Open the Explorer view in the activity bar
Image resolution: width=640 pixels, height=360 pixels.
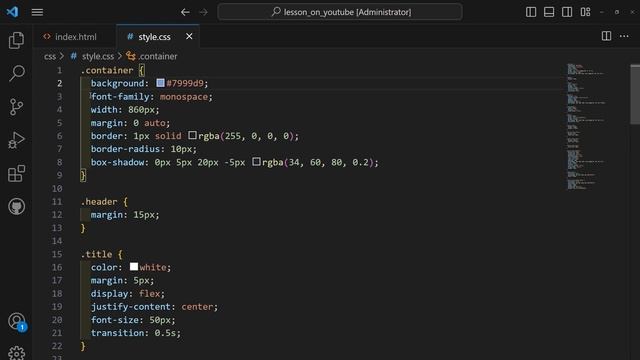(x=16, y=40)
